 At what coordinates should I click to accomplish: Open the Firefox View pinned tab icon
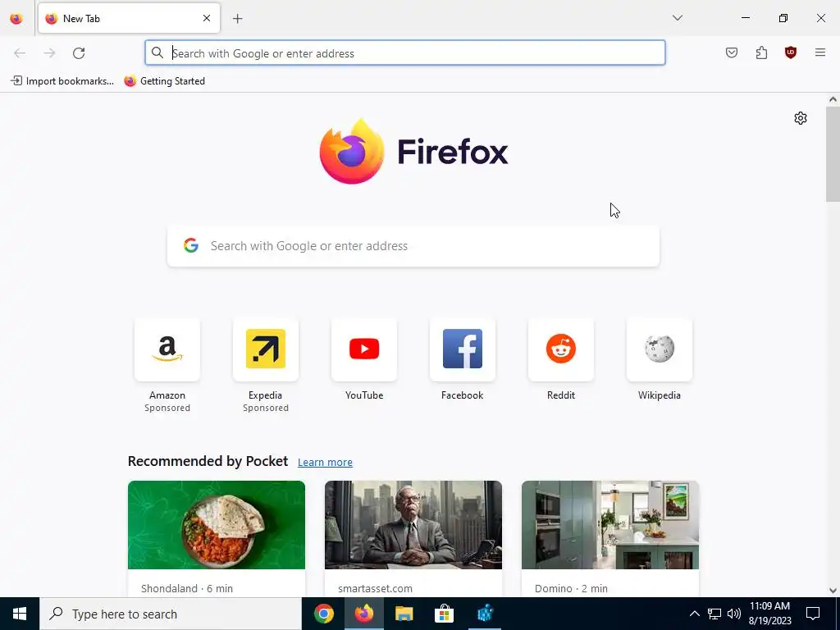16,19
